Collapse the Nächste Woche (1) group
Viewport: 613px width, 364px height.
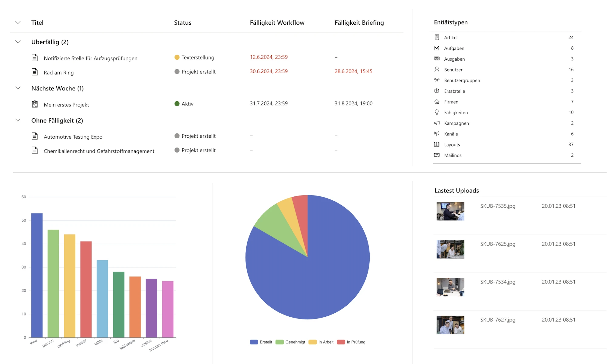pyautogui.click(x=18, y=88)
